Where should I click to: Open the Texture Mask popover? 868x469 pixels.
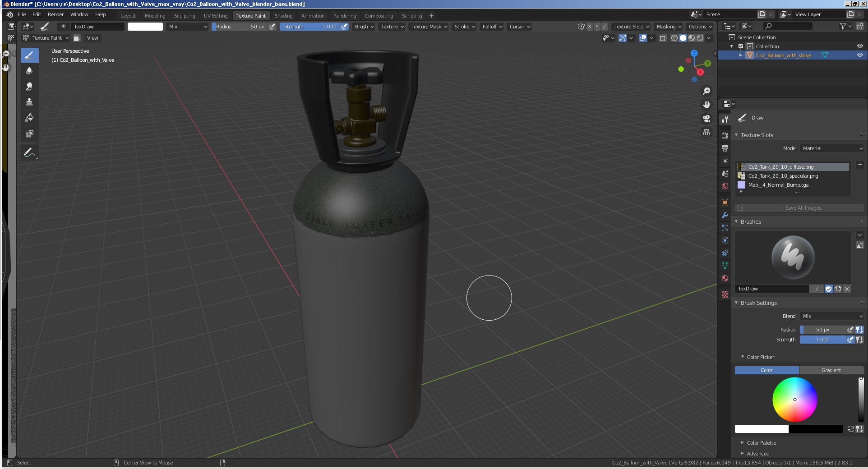pyautogui.click(x=429, y=27)
